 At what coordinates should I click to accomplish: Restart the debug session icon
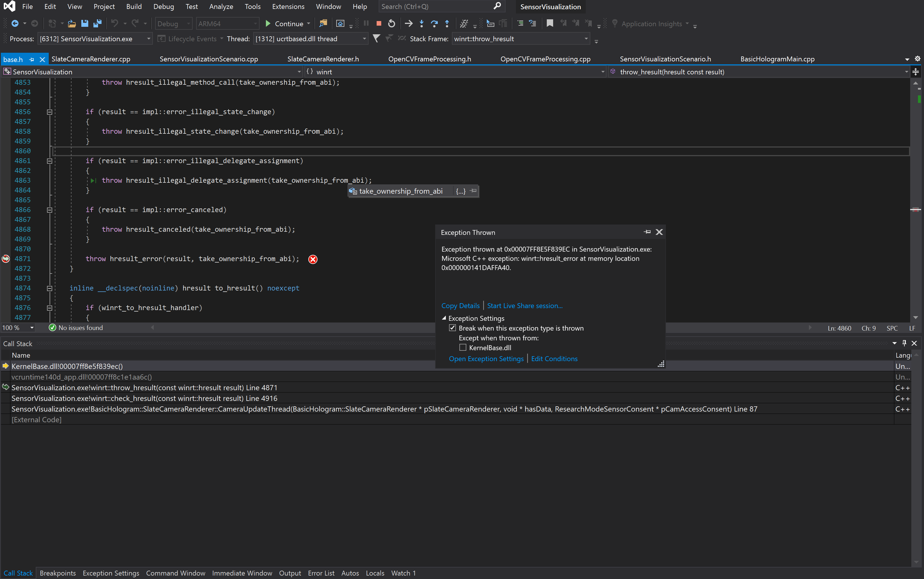coord(391,23)
